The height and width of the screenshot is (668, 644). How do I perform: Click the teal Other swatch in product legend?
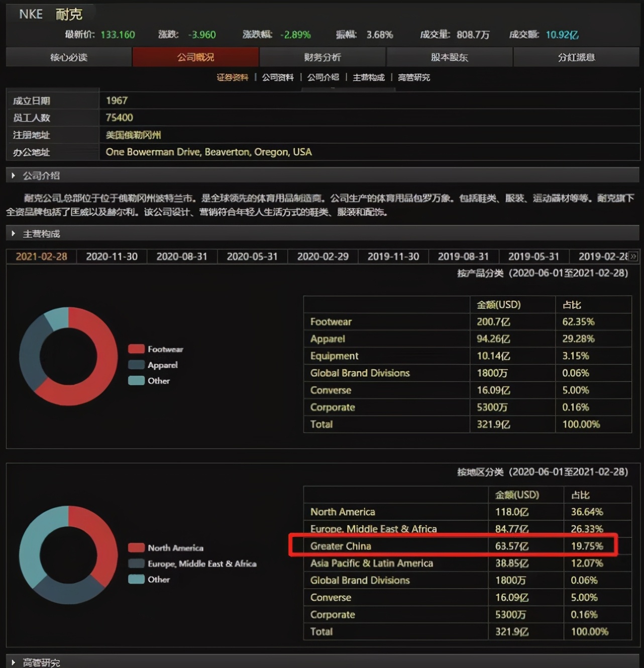click(x=136, y=381)
